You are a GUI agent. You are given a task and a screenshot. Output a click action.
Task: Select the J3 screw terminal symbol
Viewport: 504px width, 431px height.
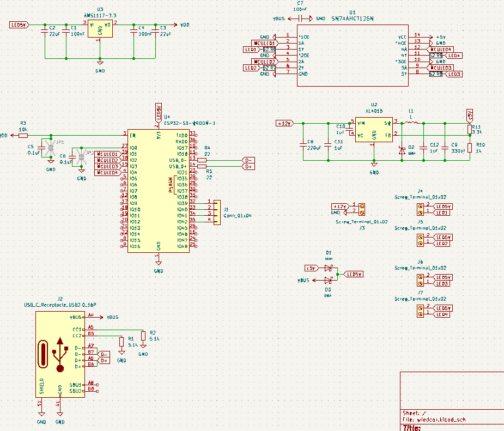coord(360,209)
